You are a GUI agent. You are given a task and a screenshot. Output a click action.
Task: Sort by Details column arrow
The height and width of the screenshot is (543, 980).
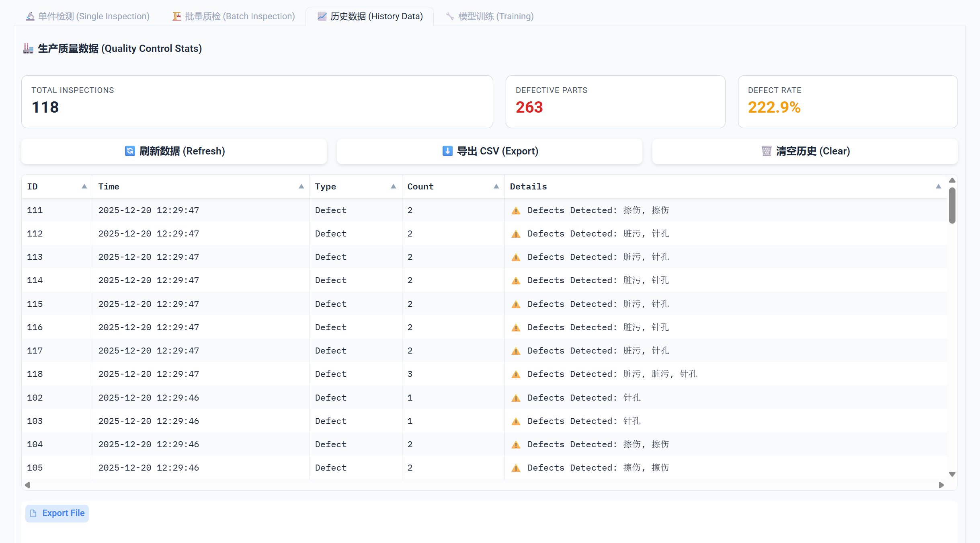point(938,187)
